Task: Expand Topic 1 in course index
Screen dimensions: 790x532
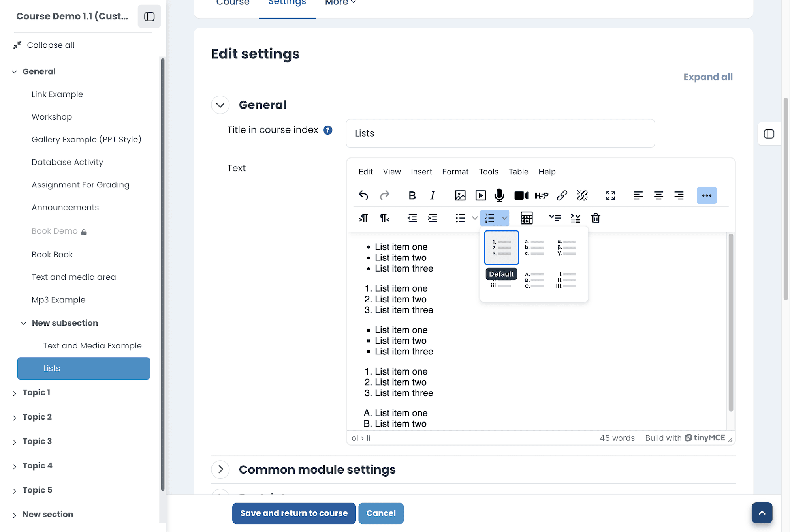Action: (15, 393)
